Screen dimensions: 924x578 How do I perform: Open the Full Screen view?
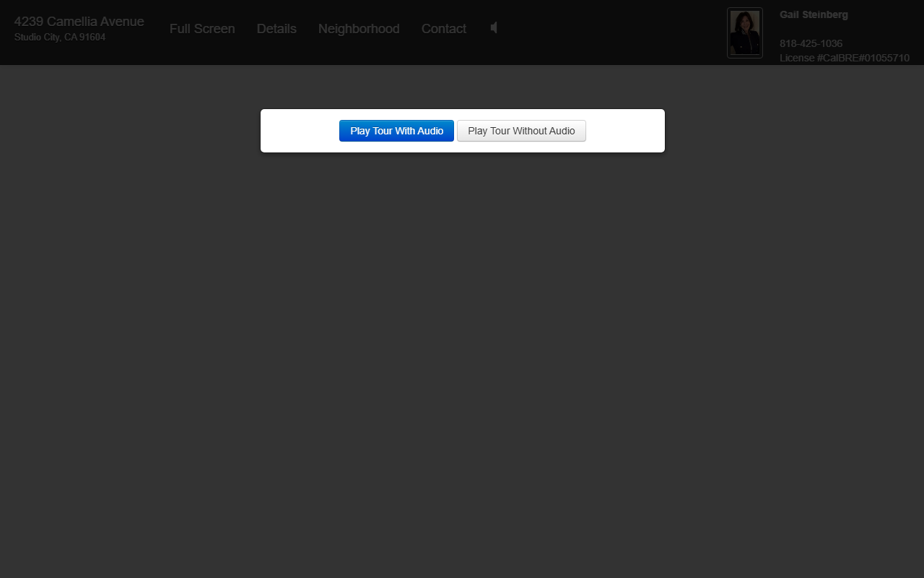202,29
